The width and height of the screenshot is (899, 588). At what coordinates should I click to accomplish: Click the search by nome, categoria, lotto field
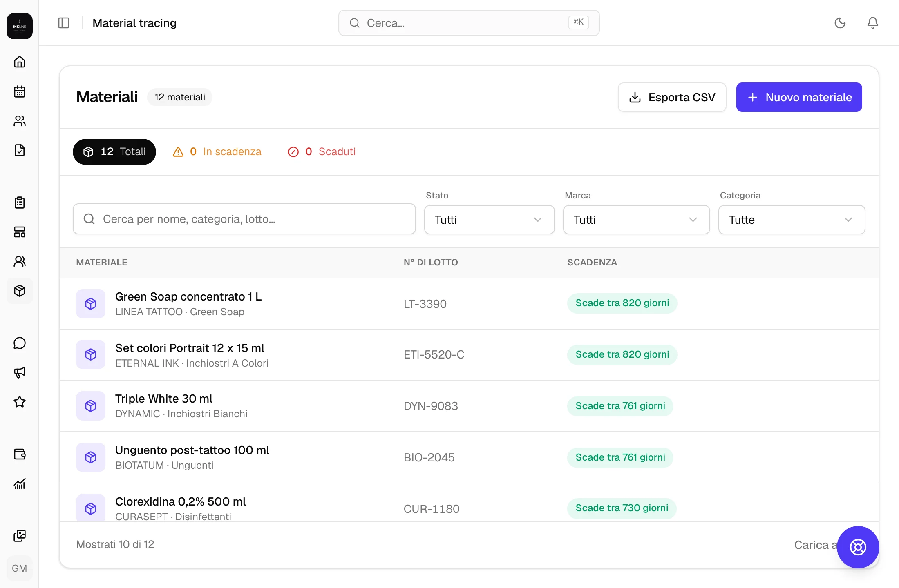244,219
